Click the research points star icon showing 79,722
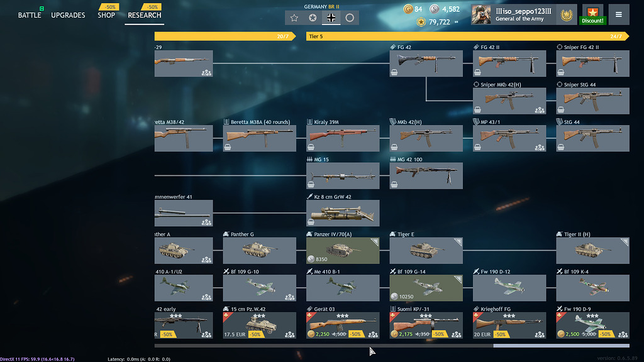This screenshot has height=362, width=644. [x=419, y=21]
